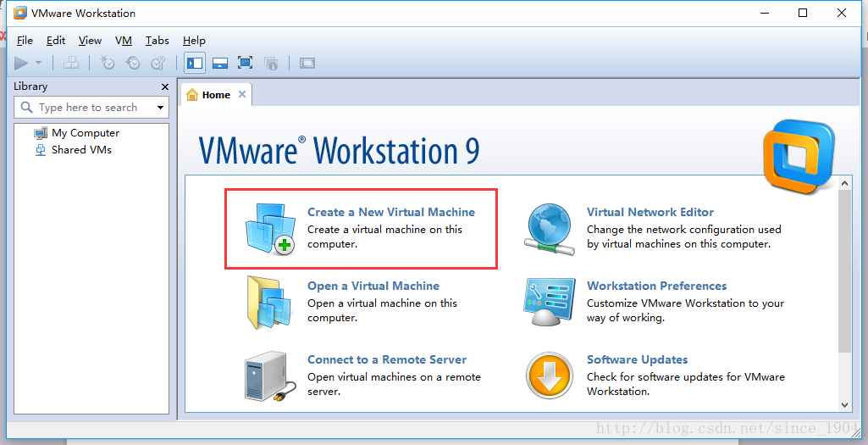Click the Shared VMs icon

coord(41,150)
